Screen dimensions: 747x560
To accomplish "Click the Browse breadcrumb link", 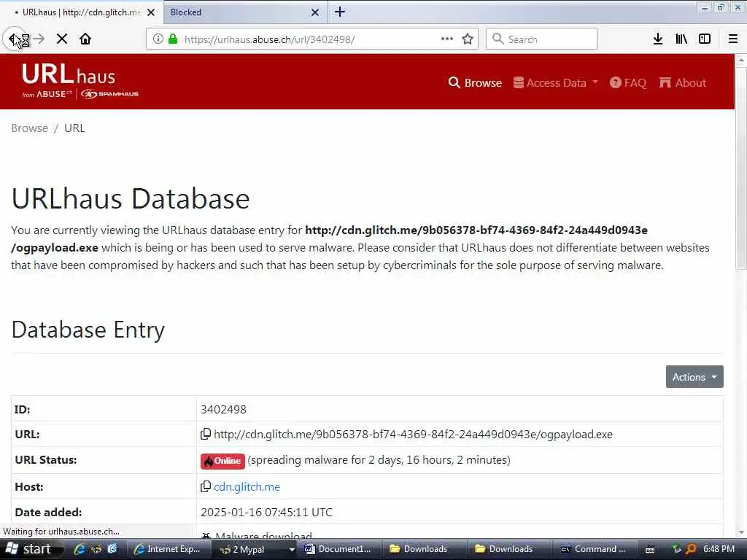I will [x=29, y=128].
